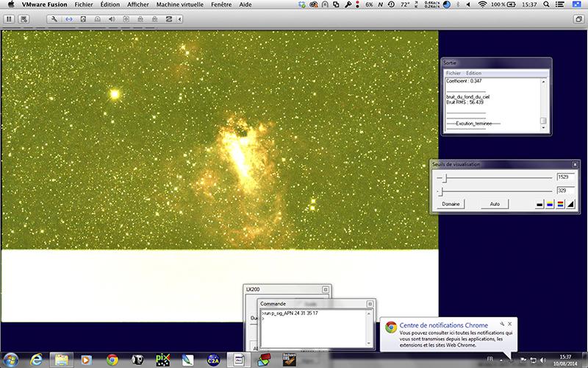Select the black grayscale palette swatch
This screenshot has height=368, width=588.
(539, 205)
